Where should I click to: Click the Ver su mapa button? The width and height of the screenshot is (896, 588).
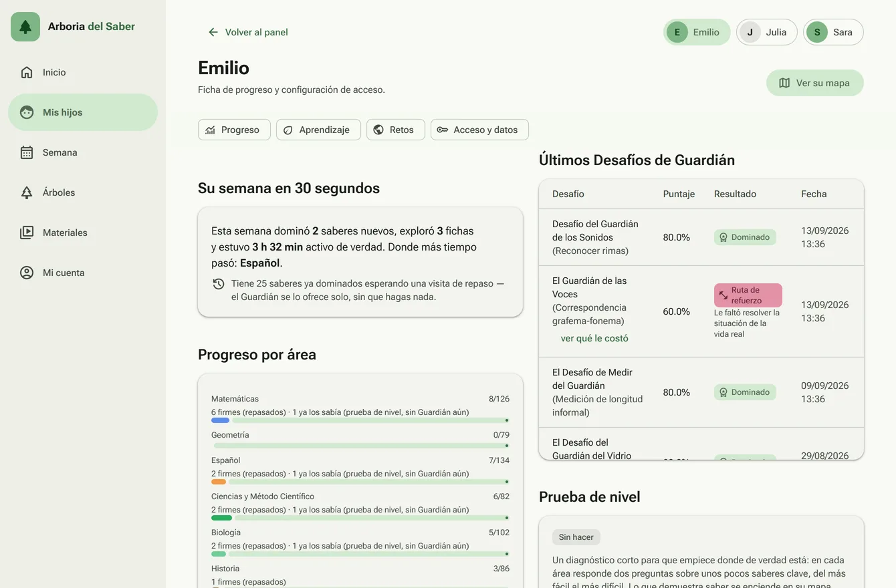click(815, 83)
